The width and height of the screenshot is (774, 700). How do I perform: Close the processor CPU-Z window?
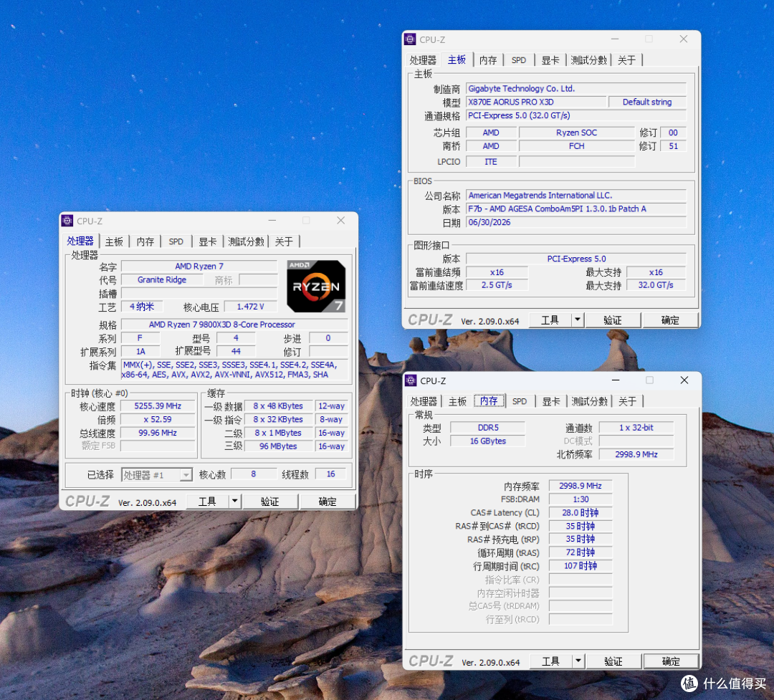point(340,221)
